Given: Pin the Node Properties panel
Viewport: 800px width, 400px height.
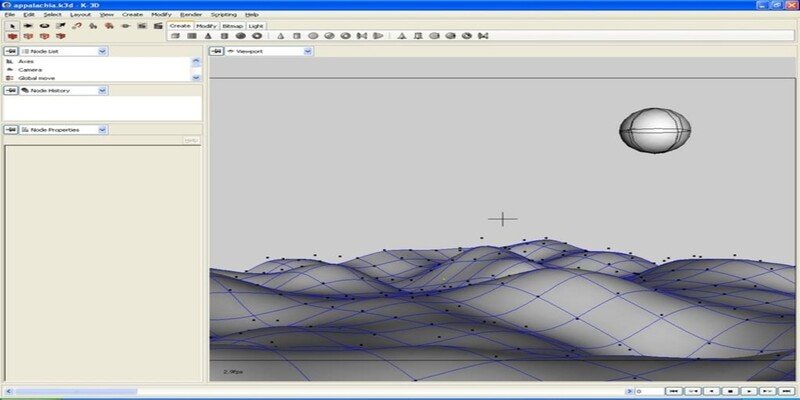Looking at the screenshot, I should [x=11, y=130].
